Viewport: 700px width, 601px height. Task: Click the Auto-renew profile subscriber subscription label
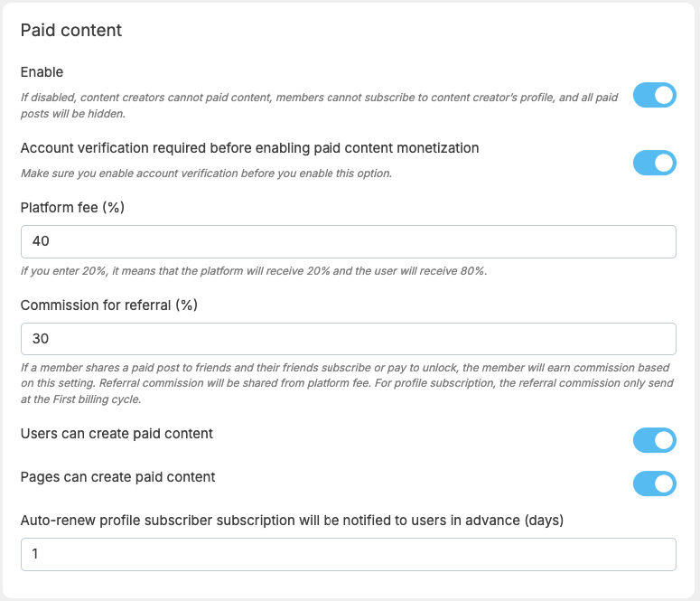point(292,521)
